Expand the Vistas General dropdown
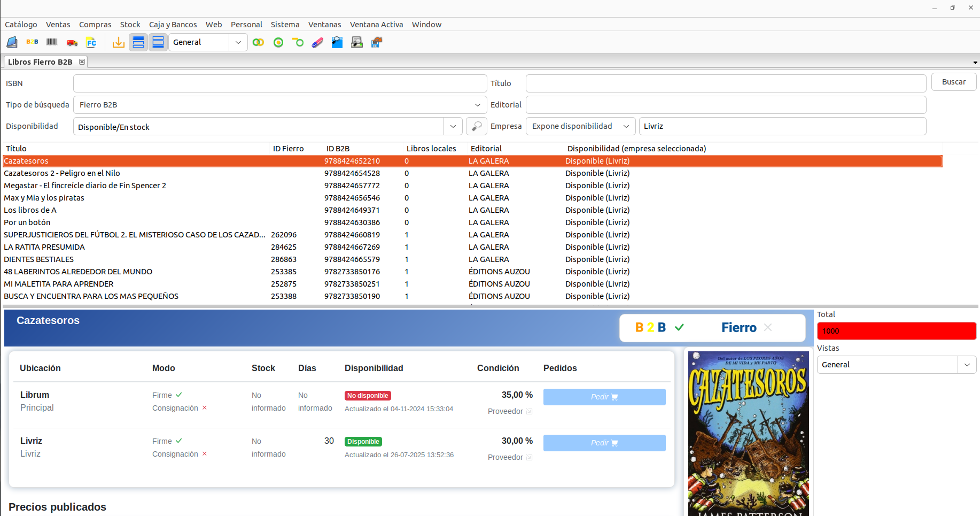The width and height of the screenshot is (980, 516). 967,365
